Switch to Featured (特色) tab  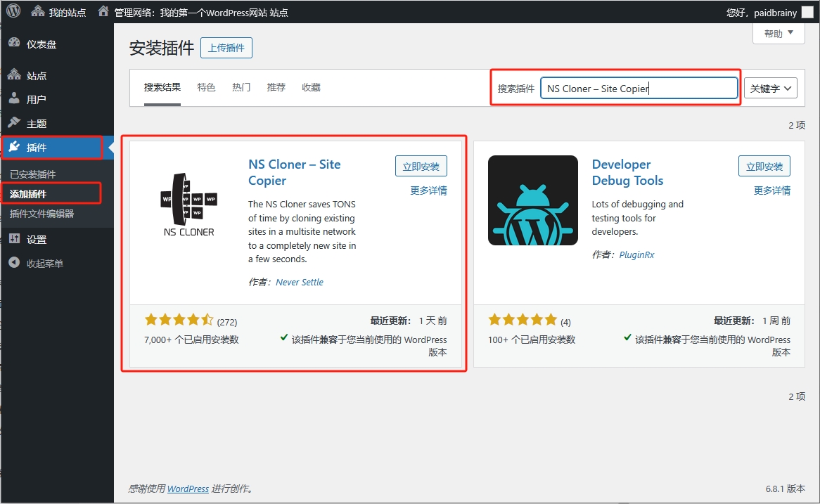point(206,87)
